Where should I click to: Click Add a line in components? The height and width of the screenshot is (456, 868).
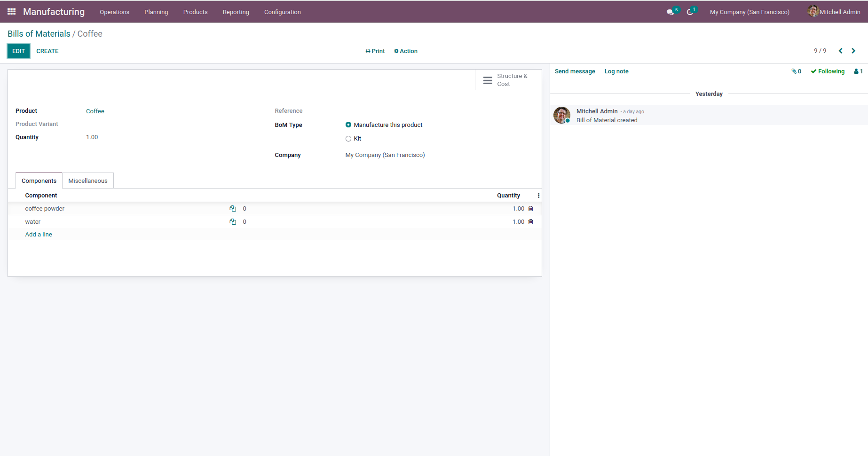tap(39, 235)
